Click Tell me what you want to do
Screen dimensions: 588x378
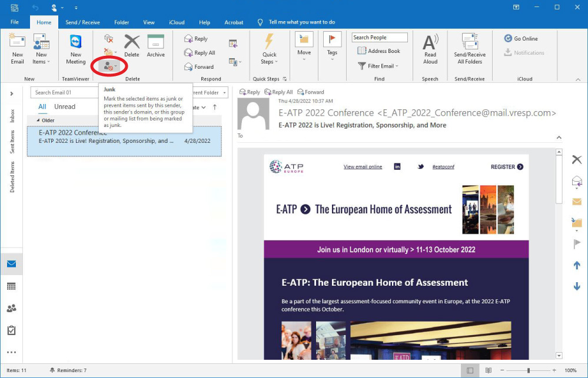[x=301, y=22]
